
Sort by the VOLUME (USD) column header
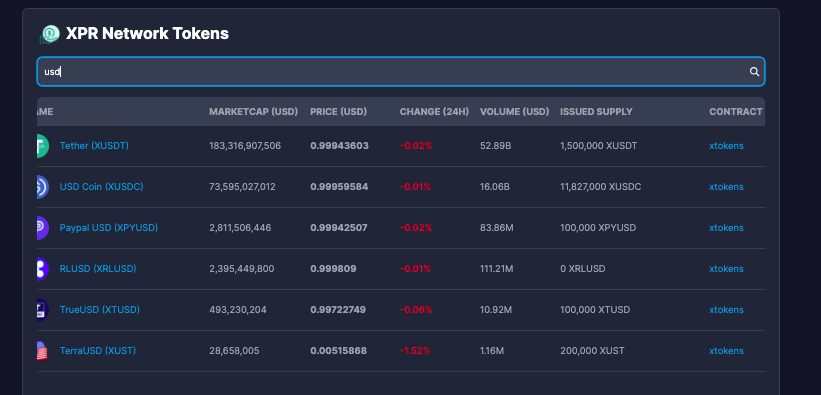[515, 112]
